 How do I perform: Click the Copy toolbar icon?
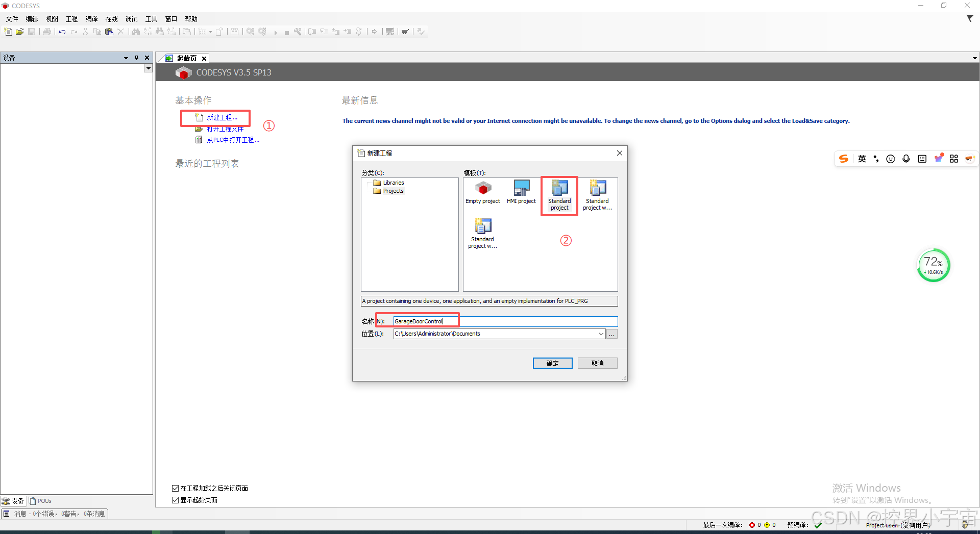[x=97, y=32]
